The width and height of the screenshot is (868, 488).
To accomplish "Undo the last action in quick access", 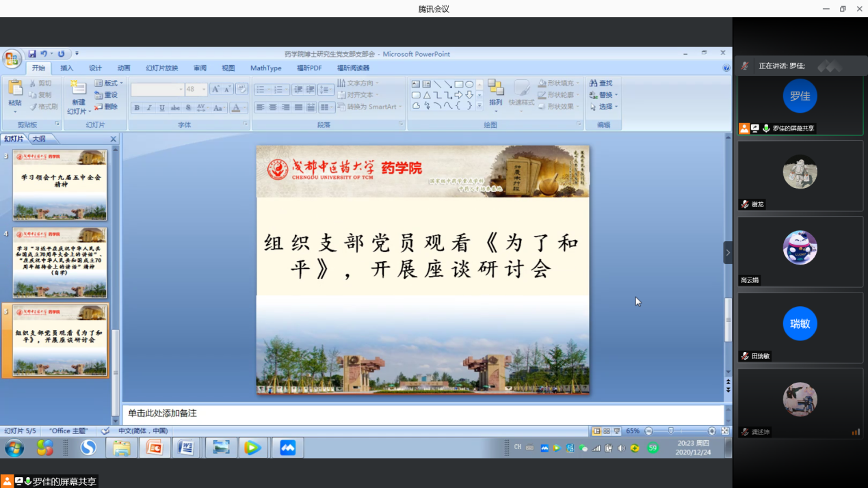I will tap(44, 54).
